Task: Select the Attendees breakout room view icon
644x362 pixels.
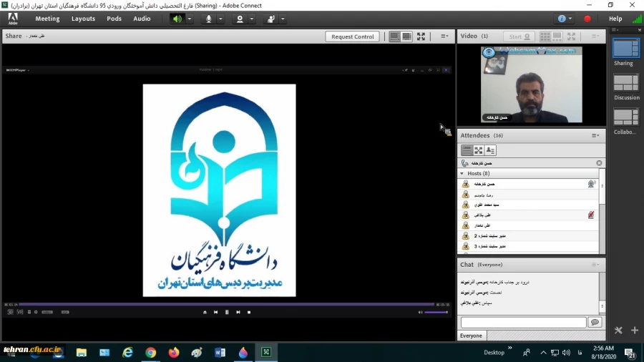Action: (479, 150)
